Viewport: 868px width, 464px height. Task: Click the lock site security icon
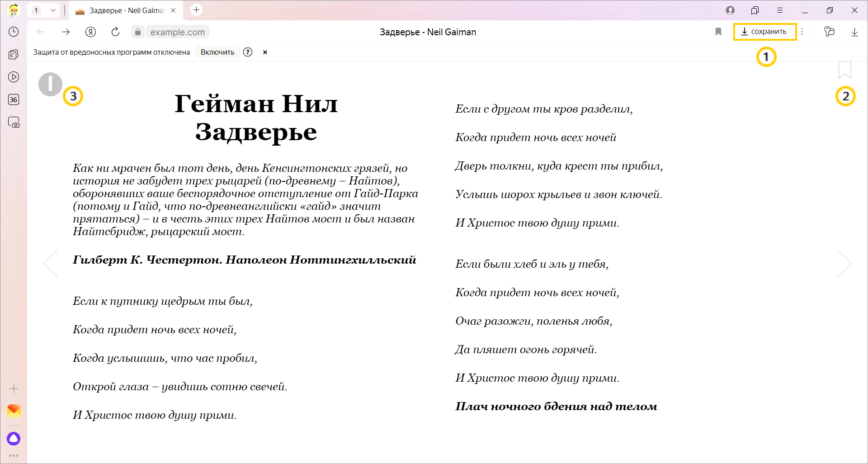[138, 32]
